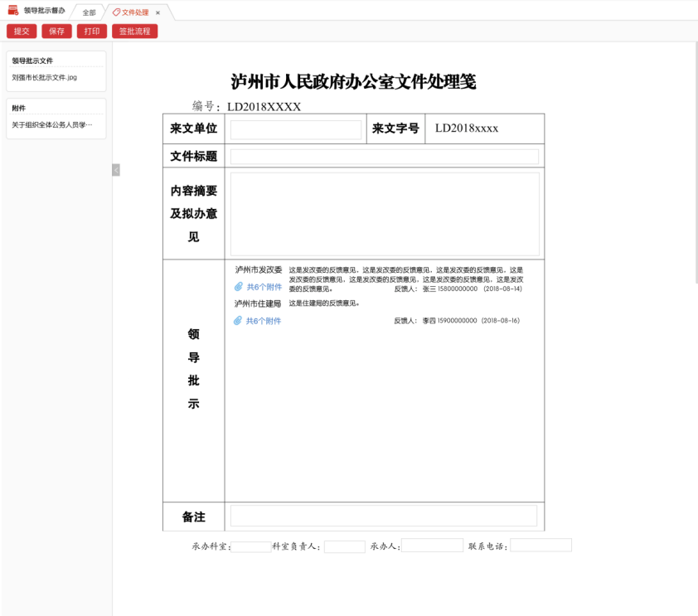The image size is (698, 616).
Task: Click the paperclip icon under 泸州市住建局
Action: (238, 321)
